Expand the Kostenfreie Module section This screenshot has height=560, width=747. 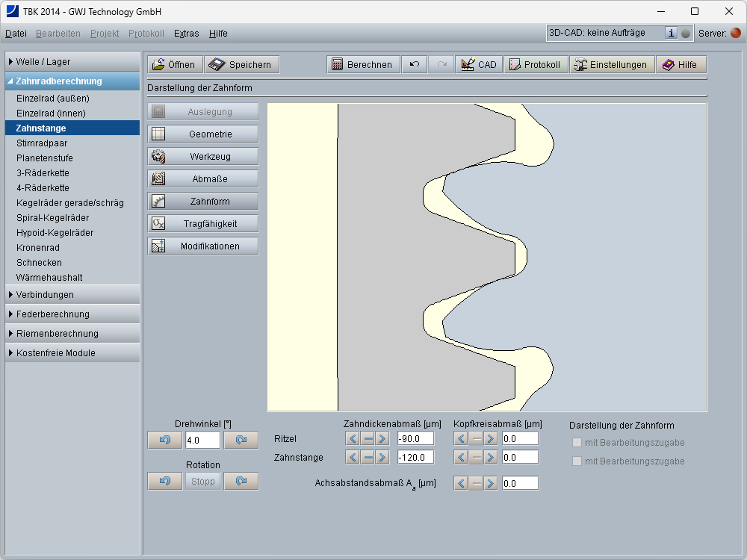72,353
